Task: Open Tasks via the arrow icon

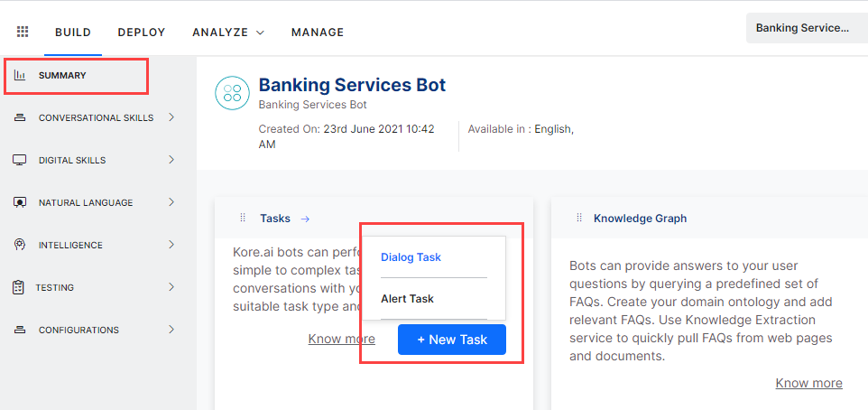Action: coord(305,219)
